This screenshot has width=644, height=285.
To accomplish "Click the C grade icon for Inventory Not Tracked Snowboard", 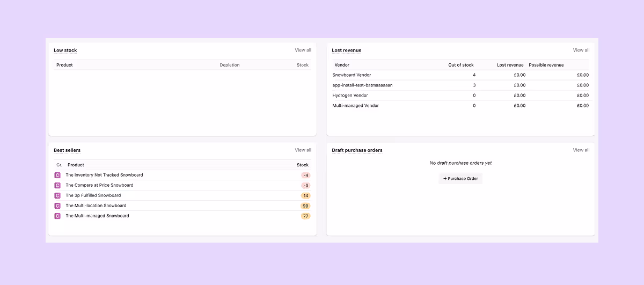I will [57, 175].
